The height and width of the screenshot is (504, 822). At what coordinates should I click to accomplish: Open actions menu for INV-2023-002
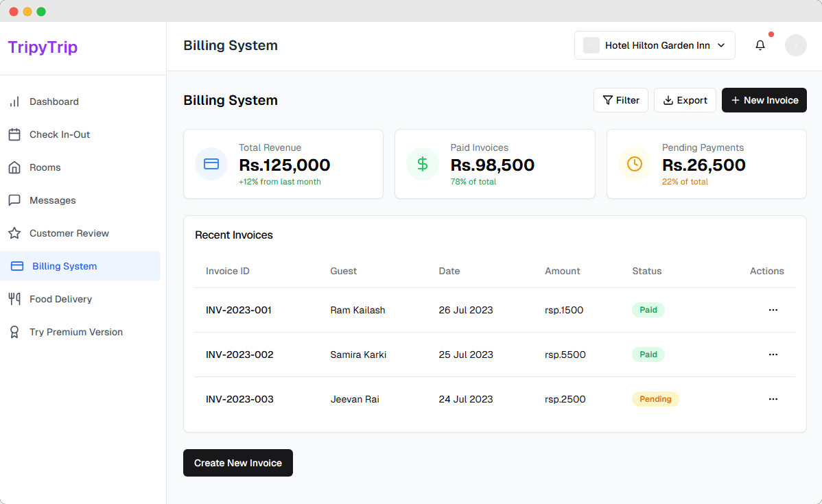pos(773,355)
